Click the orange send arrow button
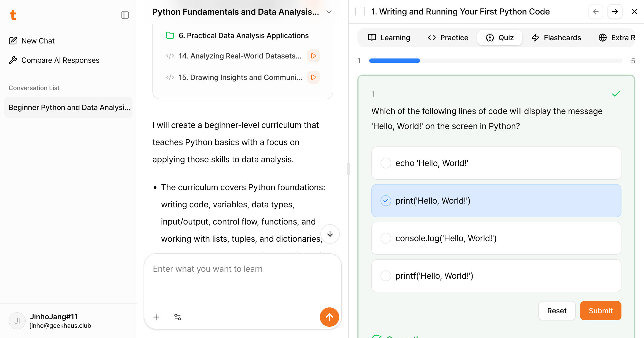 [x=329, y=317]
